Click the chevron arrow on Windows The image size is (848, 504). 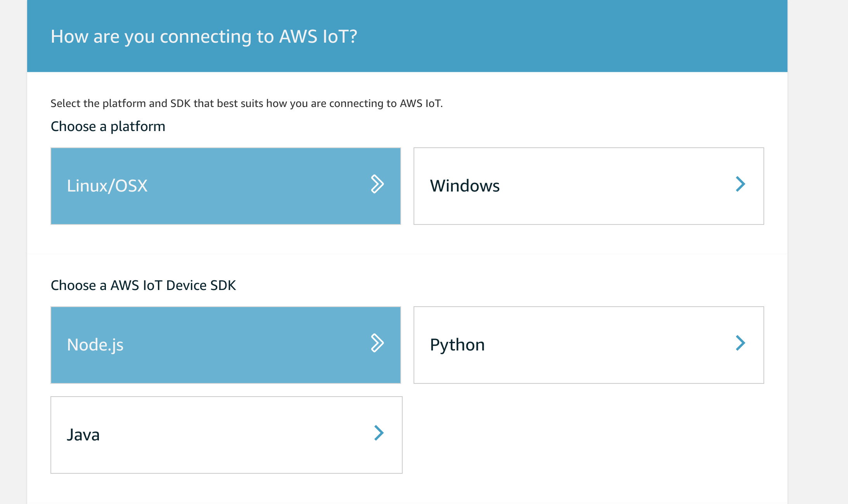coord(741,184)
